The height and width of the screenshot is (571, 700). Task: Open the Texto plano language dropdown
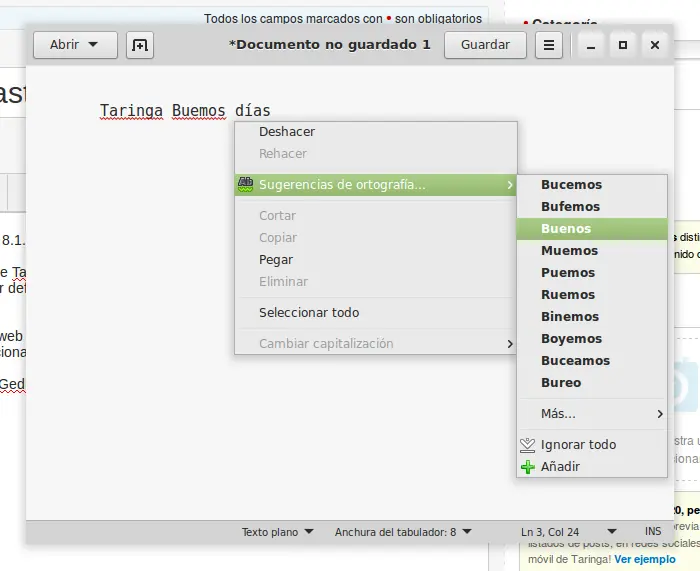277,532
